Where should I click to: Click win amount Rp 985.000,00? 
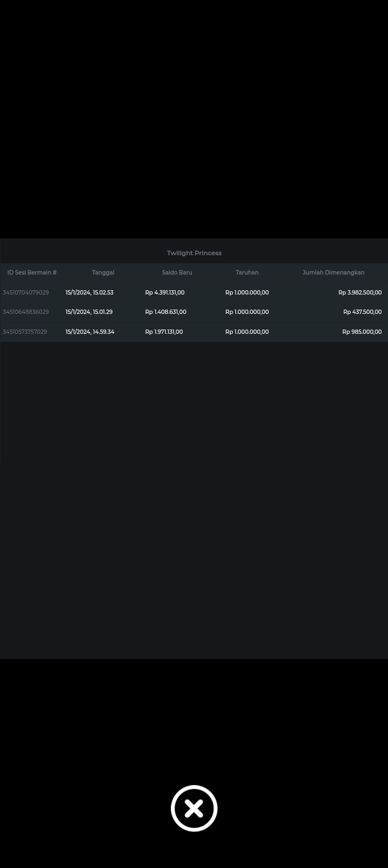click(x=362, y=332)
